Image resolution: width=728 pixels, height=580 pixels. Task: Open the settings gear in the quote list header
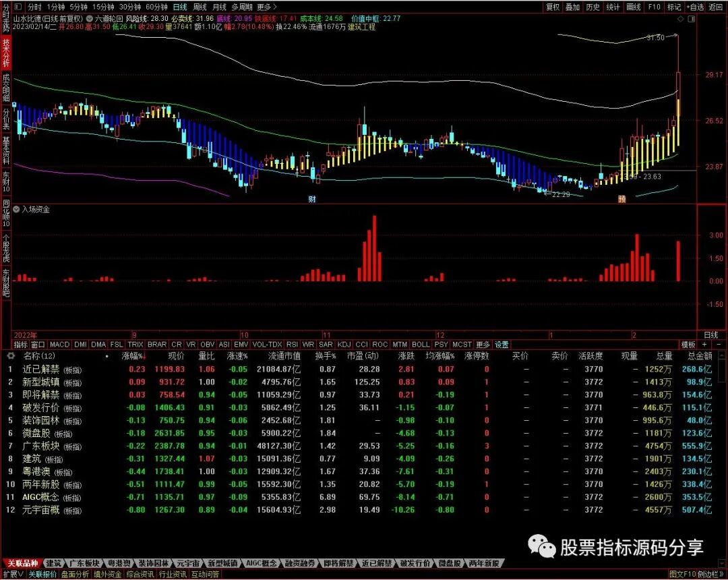tap(10, 356)
